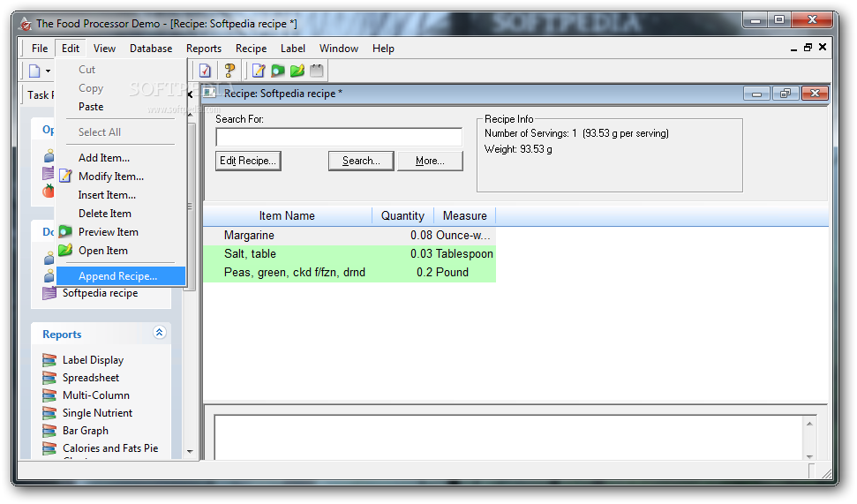The height and width of the screenshot is (504, 857).
Task: Choose Open Item from Edit menu
Action: [121, 251]
